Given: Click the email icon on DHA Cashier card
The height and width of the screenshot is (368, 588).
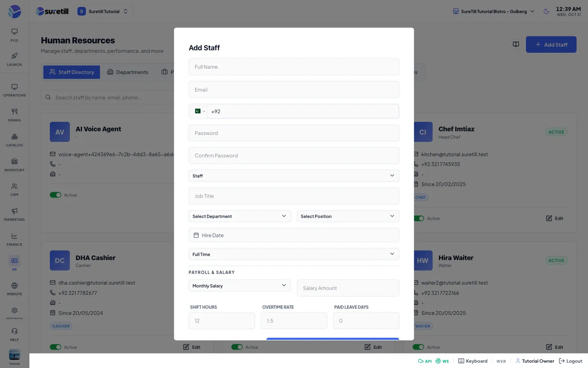Looking at the screenshot, I should [x=53, y=283].
